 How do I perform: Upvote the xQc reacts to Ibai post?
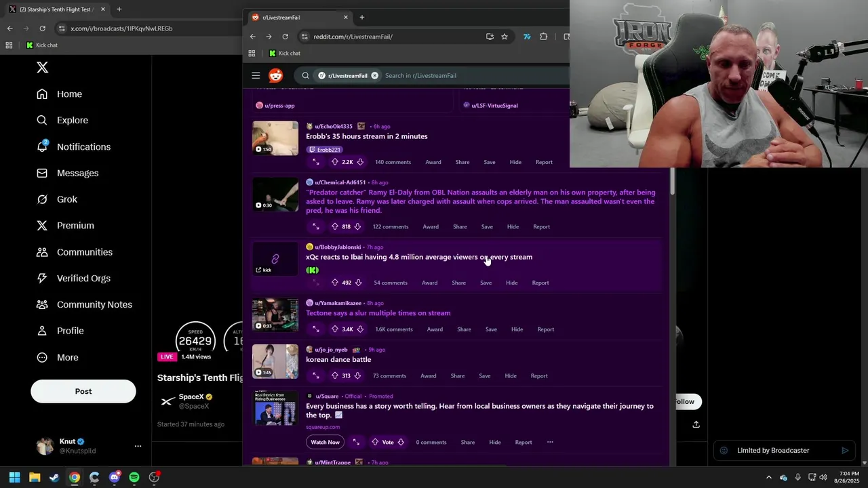[334, 283]
